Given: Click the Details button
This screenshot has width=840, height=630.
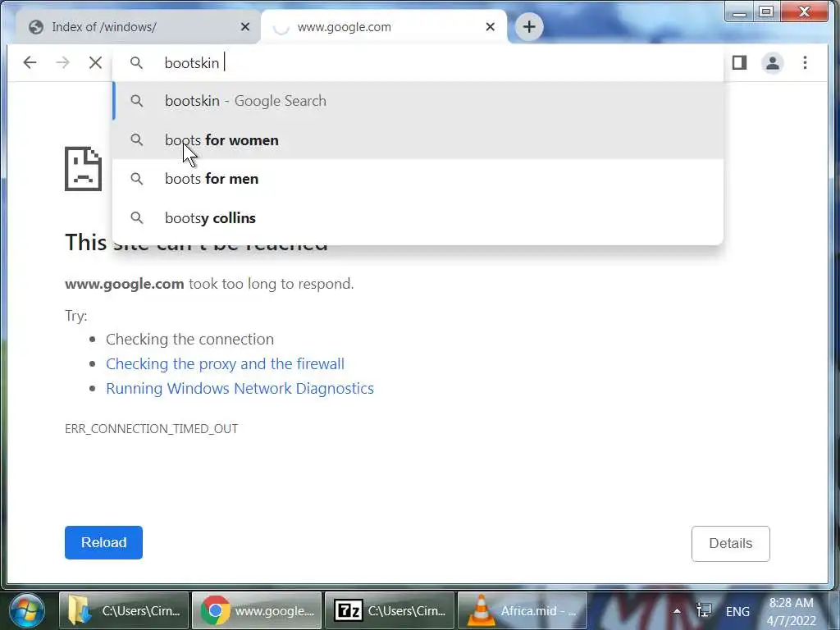Looking at the screenshot, I should click(731, 543).
